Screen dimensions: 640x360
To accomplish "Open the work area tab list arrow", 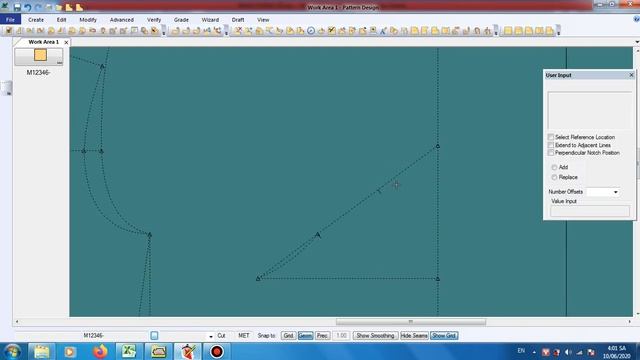I will [x=637, y=42].
